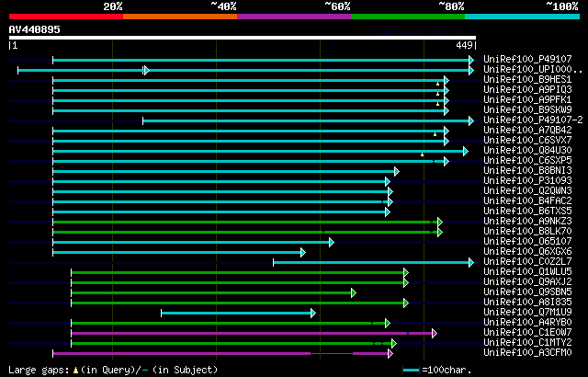The image size is (588, 377).
Task: Select the UniRef100_Q9AXJ2 label
Action: [x=527, y=282]
